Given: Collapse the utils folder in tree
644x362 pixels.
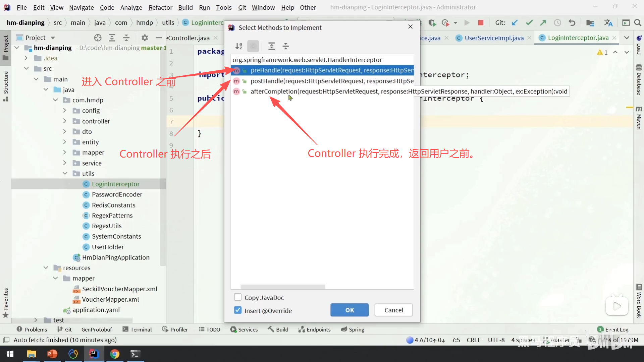Looking at the screenshot, I should tap(65, 173).
